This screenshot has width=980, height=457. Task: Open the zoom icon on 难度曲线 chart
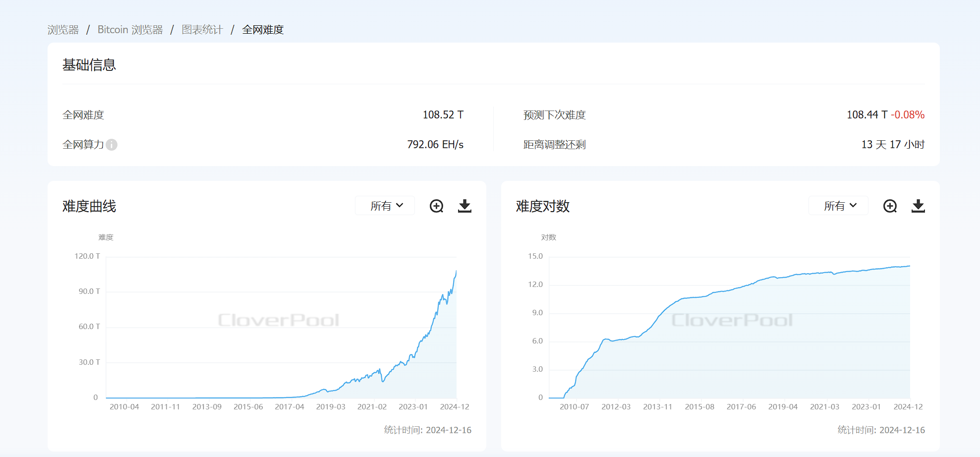click(436, 205)
